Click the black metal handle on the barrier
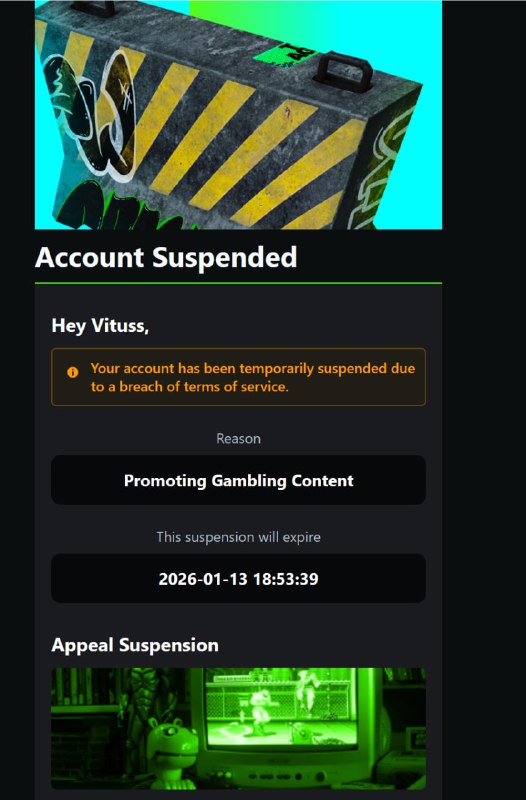 click(x=343, y=71)
